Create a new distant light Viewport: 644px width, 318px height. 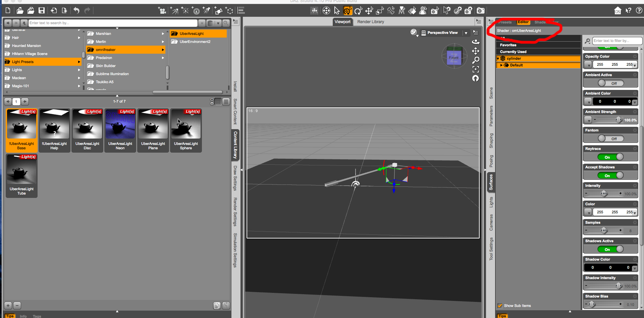[x=174, y=11]
